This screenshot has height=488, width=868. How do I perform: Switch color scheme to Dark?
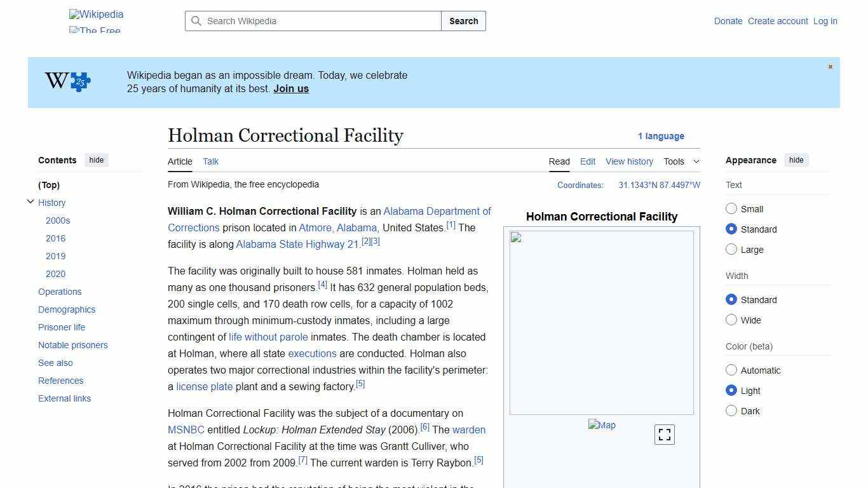[731, 410]
